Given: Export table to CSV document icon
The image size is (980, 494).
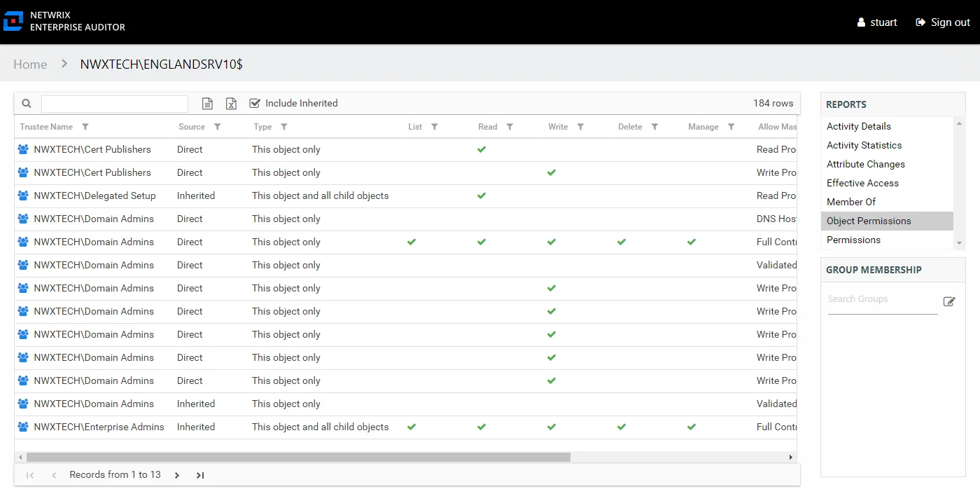Looking at the screenshot, I should coord(207,104).
